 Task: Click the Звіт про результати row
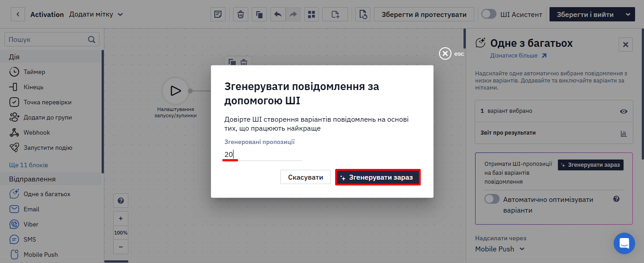click(554, 133)
